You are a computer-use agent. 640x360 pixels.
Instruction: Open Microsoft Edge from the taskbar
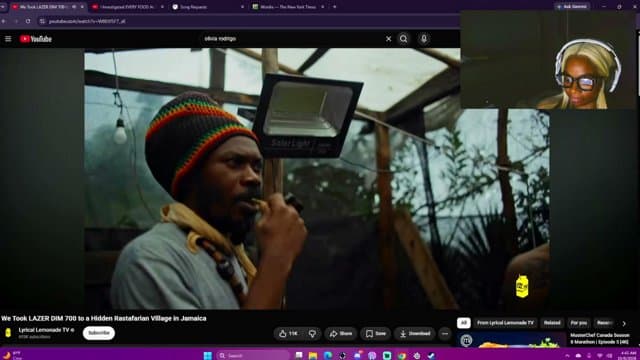point(328,356)
